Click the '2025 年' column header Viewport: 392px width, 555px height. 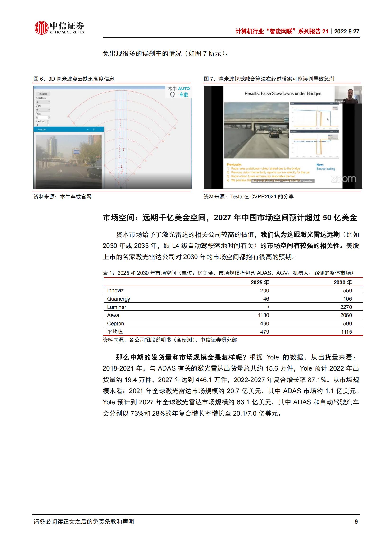(260, 282)
